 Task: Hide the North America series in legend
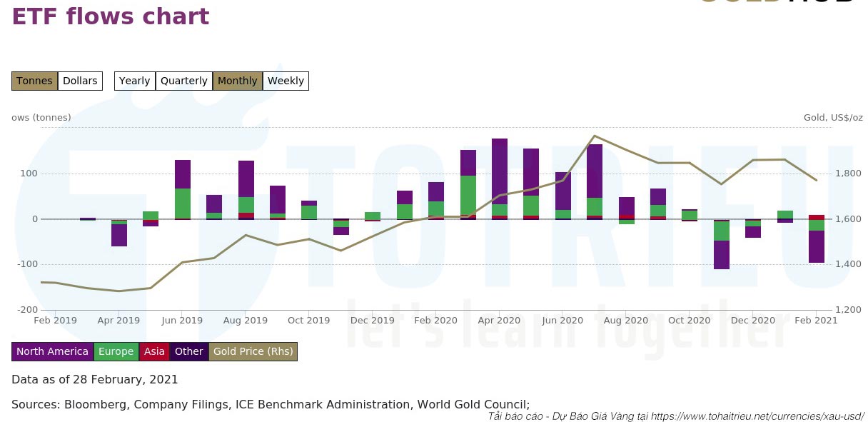[52, 351]
